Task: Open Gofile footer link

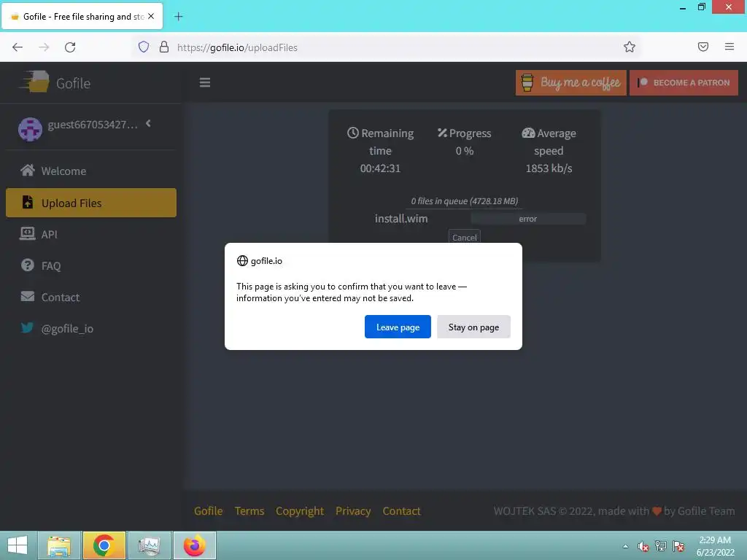Action: coord(208,510)
